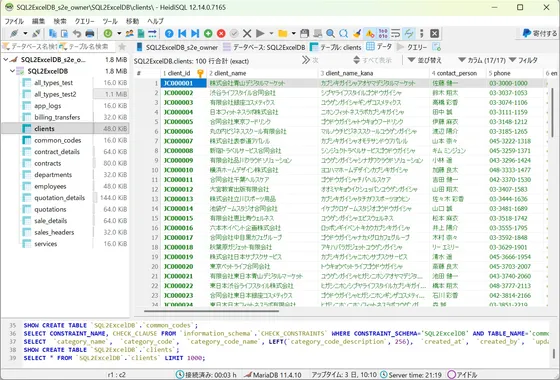Collapse the SQL2ExcelDB database tree node
The height and width of the screenshot is (380, 560).
click(12, 71)
